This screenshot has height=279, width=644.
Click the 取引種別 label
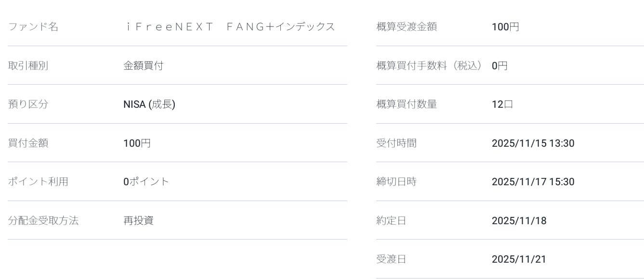[x=28, y=66]
